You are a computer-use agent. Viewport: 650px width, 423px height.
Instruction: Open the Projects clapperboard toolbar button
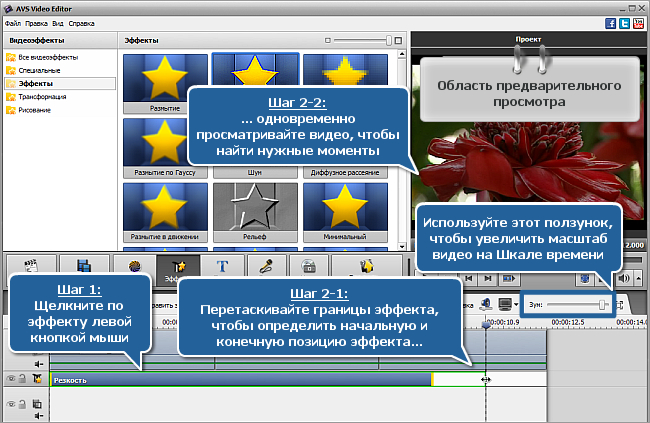tap(32, 265)
